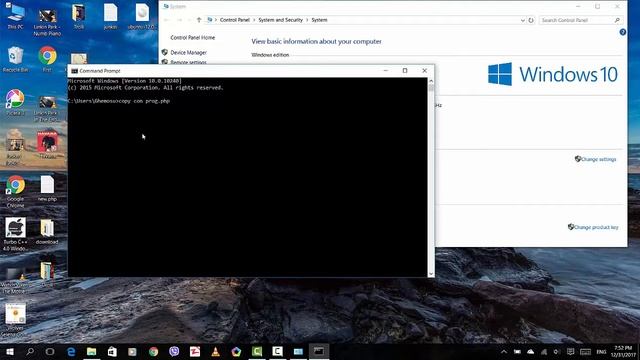Launch Chrome from the taskbar
Viewport: 640px width, 360px height.
(x=153, y=351)
